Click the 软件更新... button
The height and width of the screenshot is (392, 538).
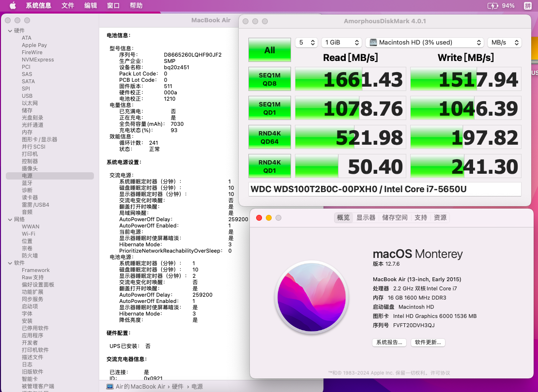click(x=428, y=342)
